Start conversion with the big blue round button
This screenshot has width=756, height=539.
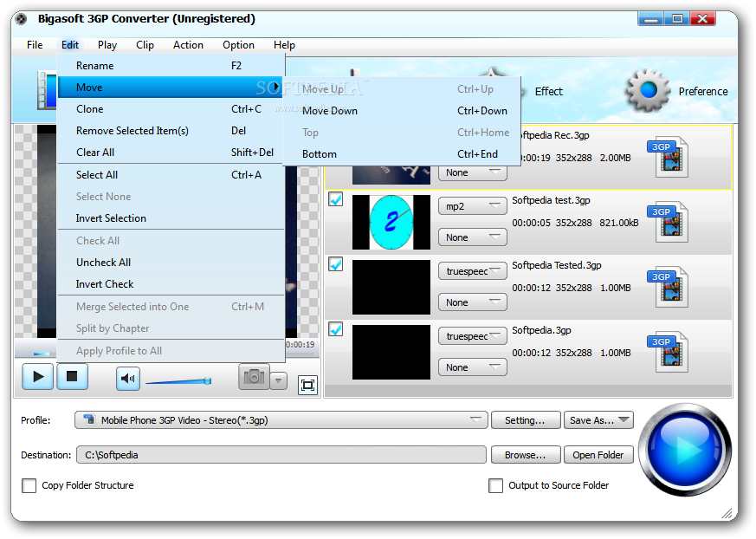pos(685,450)
